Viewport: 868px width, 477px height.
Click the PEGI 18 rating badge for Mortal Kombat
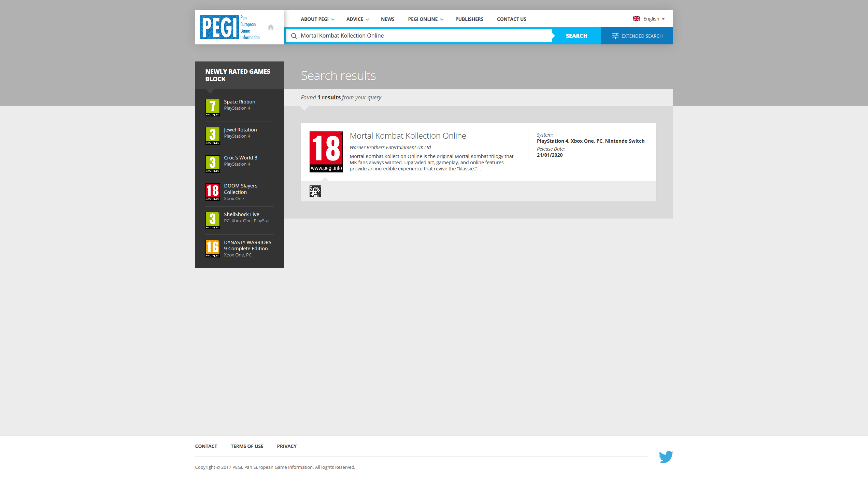pos(326,152)
